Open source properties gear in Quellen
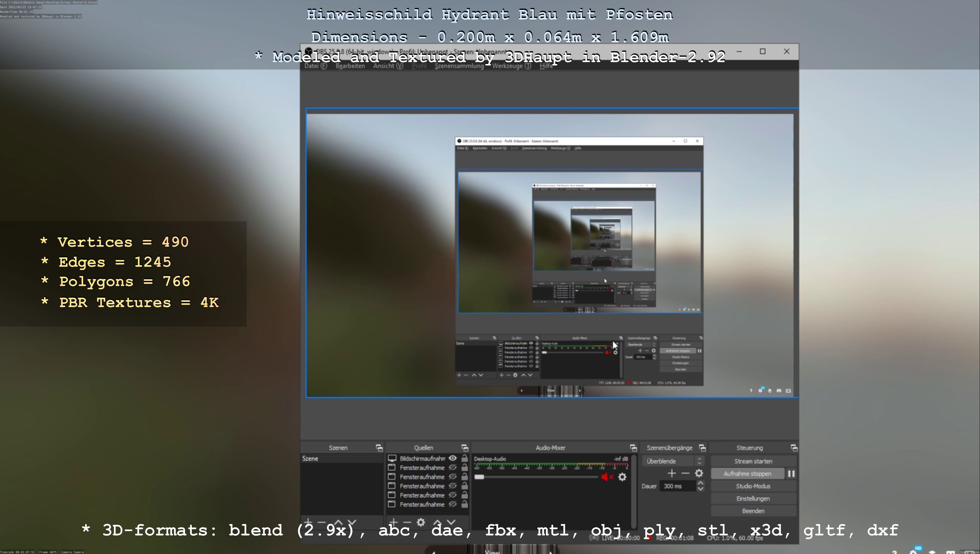Screen dimensions: 980x554 [420, 522]
